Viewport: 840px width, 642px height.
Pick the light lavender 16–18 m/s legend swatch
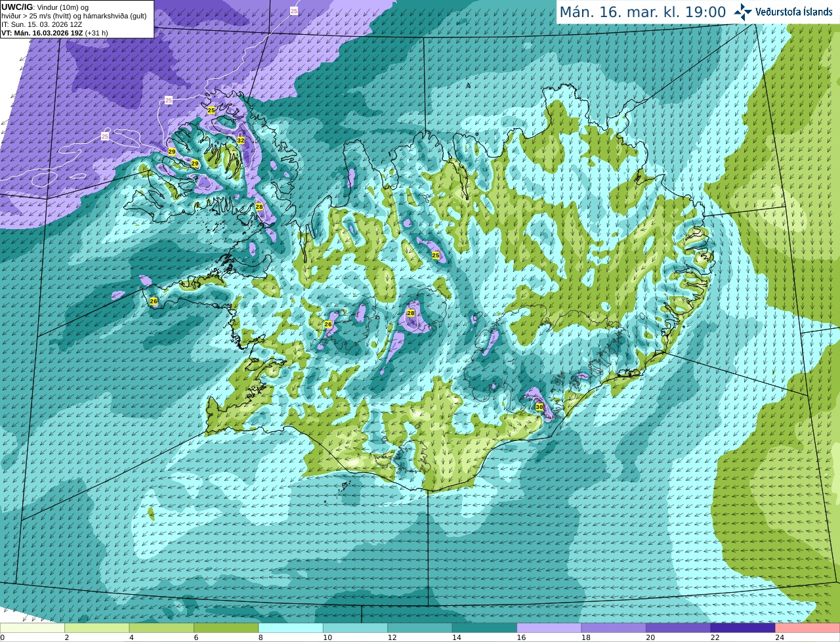coord(549,628)
